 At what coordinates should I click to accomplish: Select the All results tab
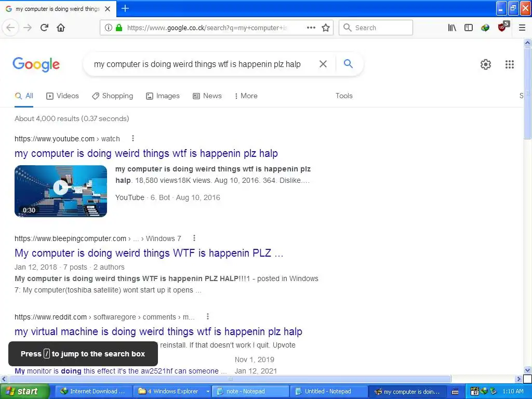24,96
